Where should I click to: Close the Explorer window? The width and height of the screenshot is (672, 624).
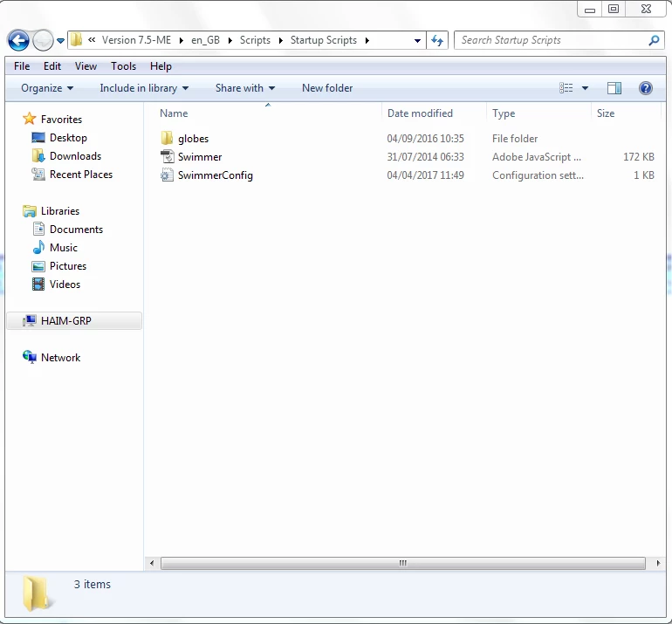coord(646,9)
